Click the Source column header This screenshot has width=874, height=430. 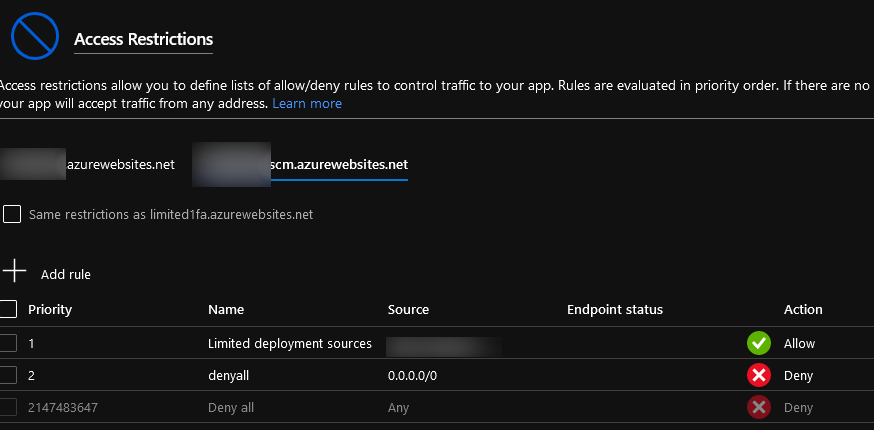click(x=408, y=309)
